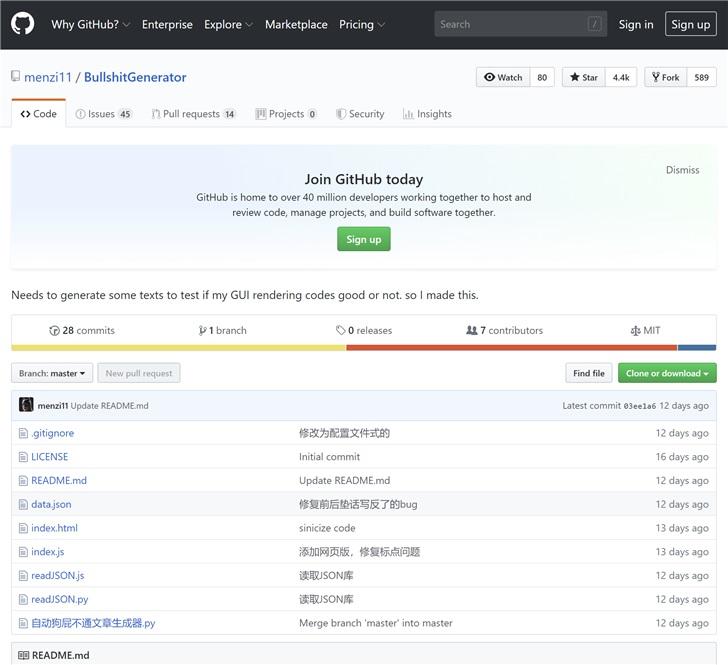Switch to the Projects tab
The width and height of the screenshot is (728, 665).
pos(286,114)
